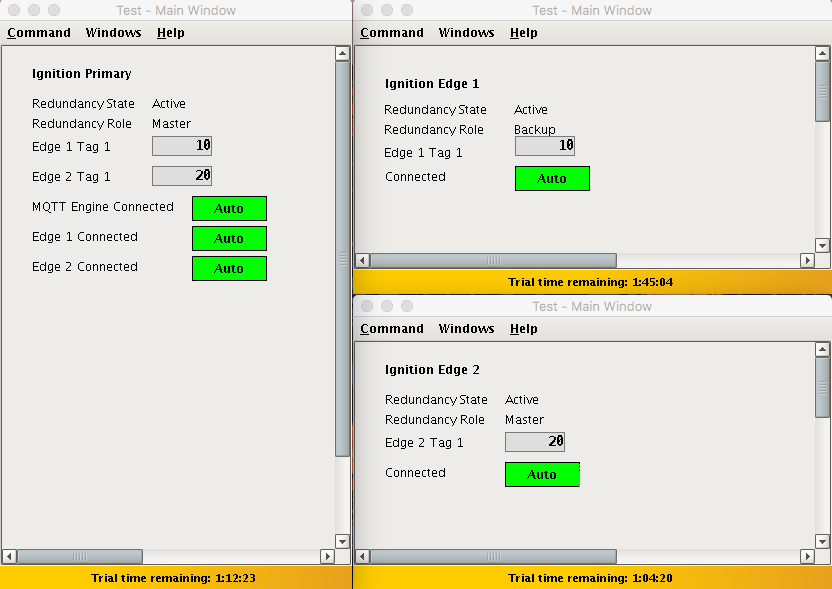Click Trial time remaining 1:12:23 banner
Viewport: 832px width, 589px height.
tap(174, 578)
